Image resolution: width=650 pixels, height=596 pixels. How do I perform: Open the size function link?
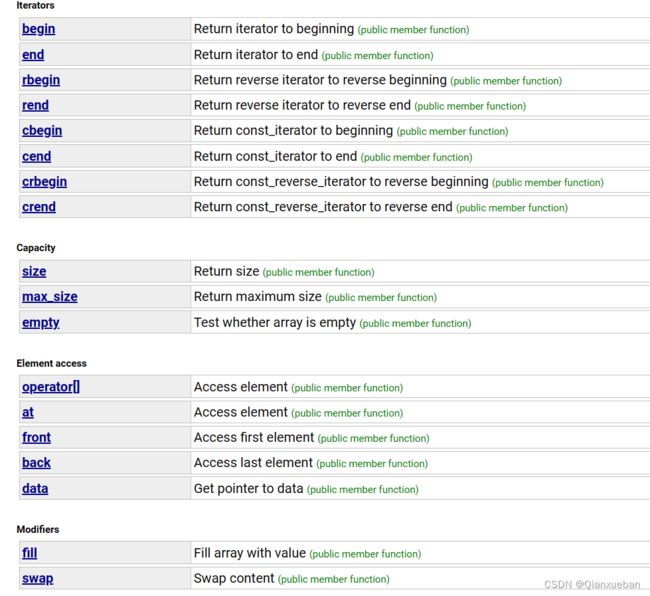(x=34, y=271)
